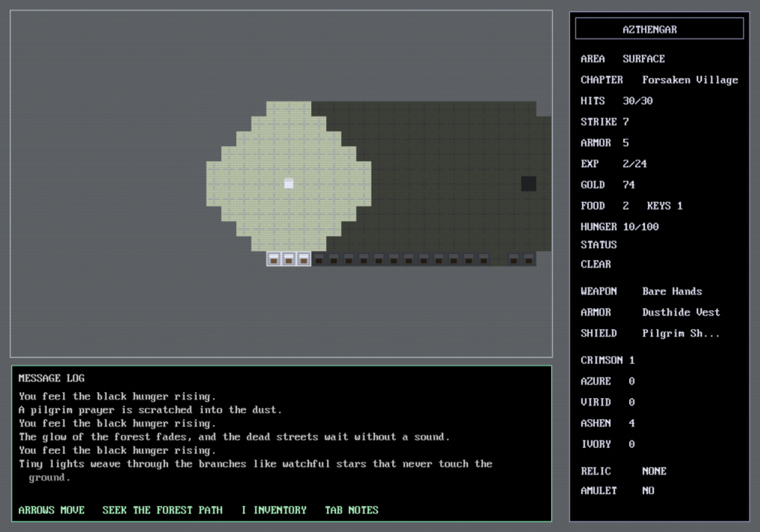This screenshot has width=760, height=532.
Task: Click the first dark house tile after lit ones
Action: 319,259
